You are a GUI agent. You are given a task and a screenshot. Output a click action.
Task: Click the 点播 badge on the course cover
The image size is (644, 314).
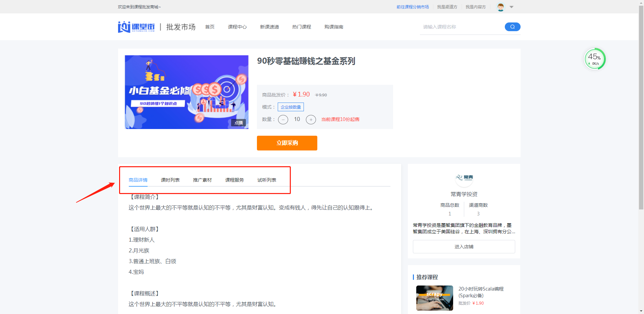point(238,123)
